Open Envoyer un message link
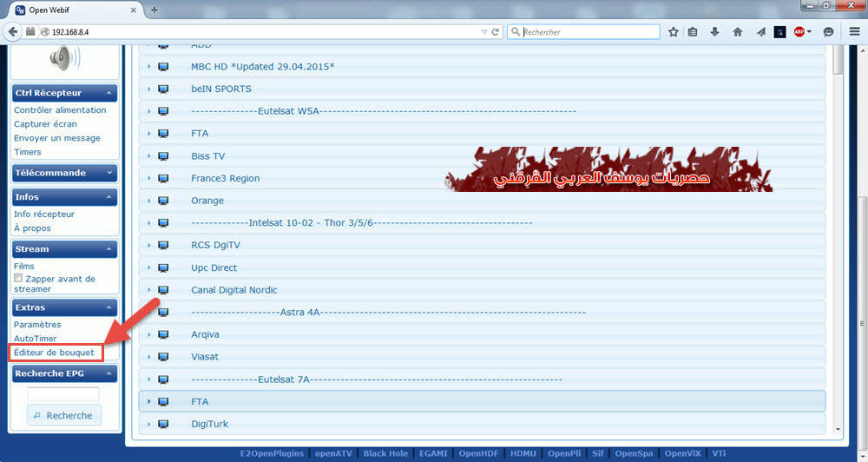The height and width of the screenshot is (462, 868). pyautogui.click(x=57, y=138)
